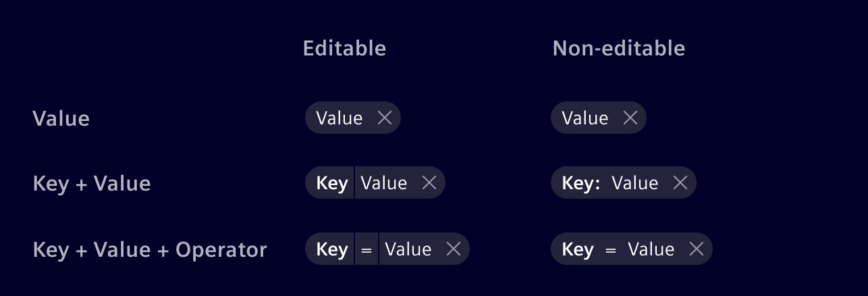Remove the non-editable Key: Value chip
Viewport: 868px width, 296px height.
(680, 183)
